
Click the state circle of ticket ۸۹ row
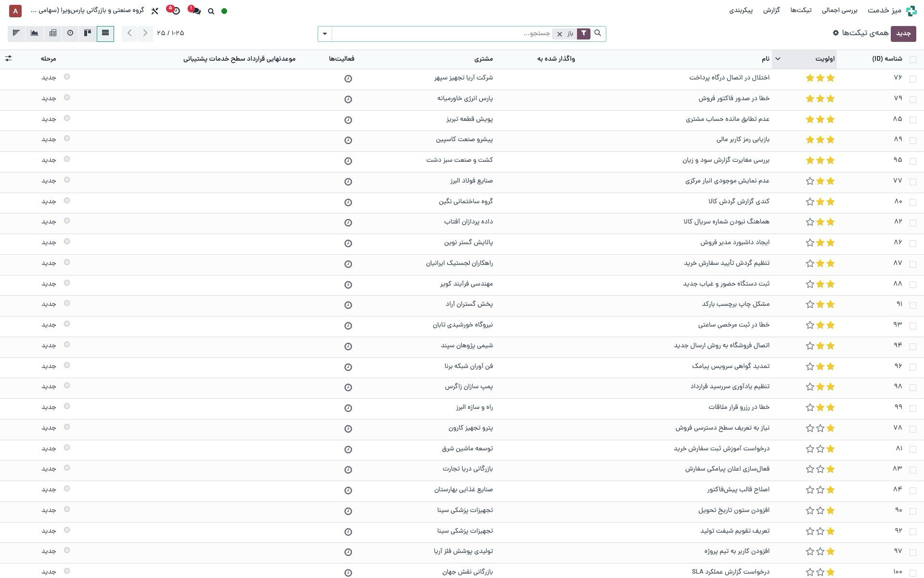click(67, 138)
